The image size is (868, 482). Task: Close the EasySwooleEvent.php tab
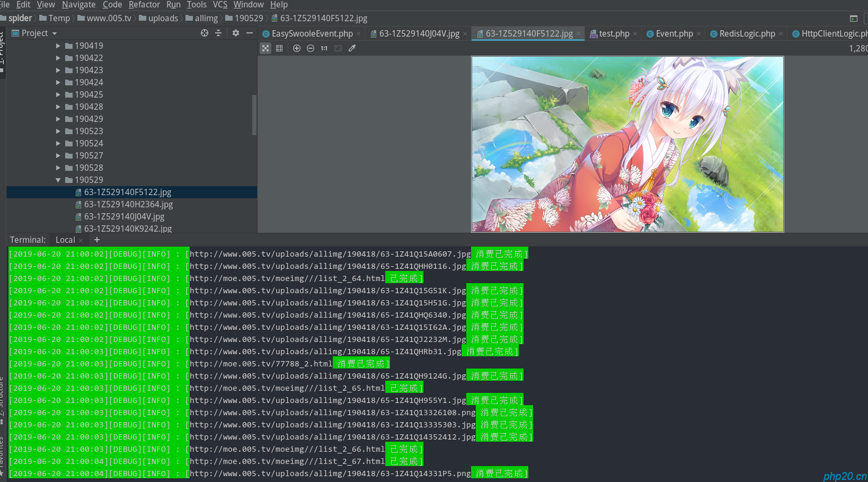[x=358, y=34]
